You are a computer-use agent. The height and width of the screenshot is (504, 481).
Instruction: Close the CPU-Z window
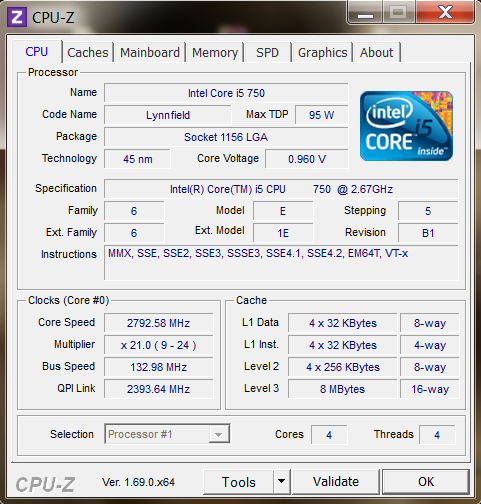[x=445, y=13]
